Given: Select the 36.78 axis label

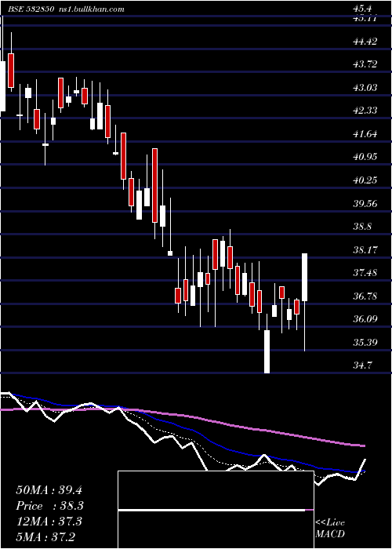Looking at the screenshot, I should tap(365, 296).
